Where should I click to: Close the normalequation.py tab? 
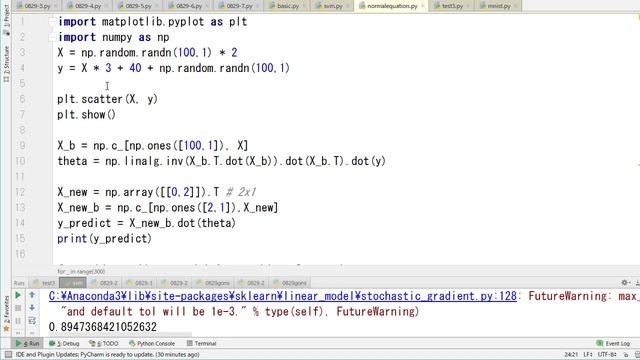(x=422, y=6)
